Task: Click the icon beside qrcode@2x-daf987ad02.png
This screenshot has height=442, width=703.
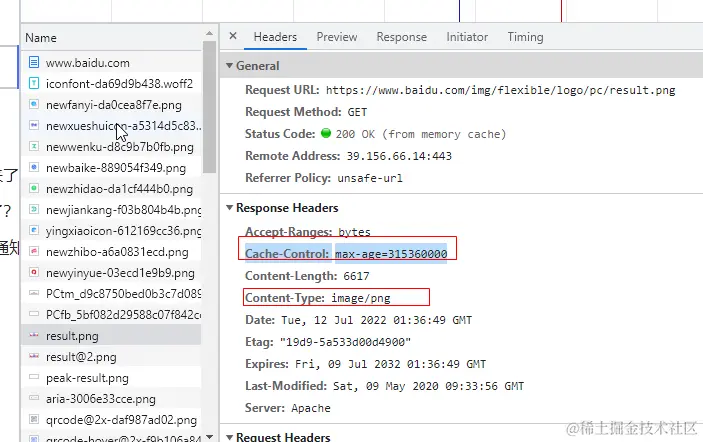Action: [x=34, y=419]
